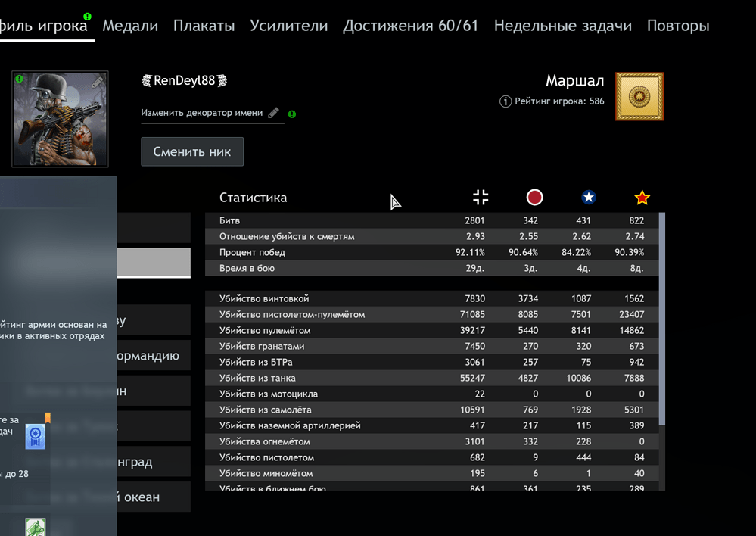Click the pencil icon on the avatar
Screen dimensions: 756x536
click(97, 82)
